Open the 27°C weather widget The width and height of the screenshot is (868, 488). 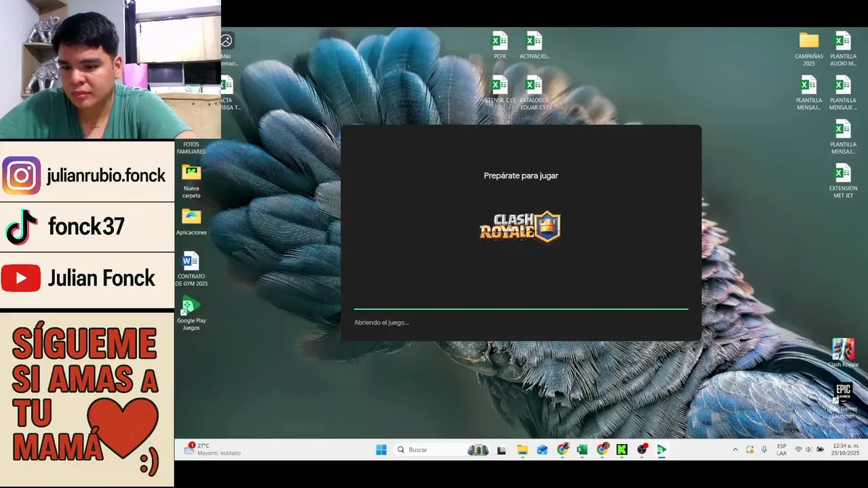(x=212, y=449)
